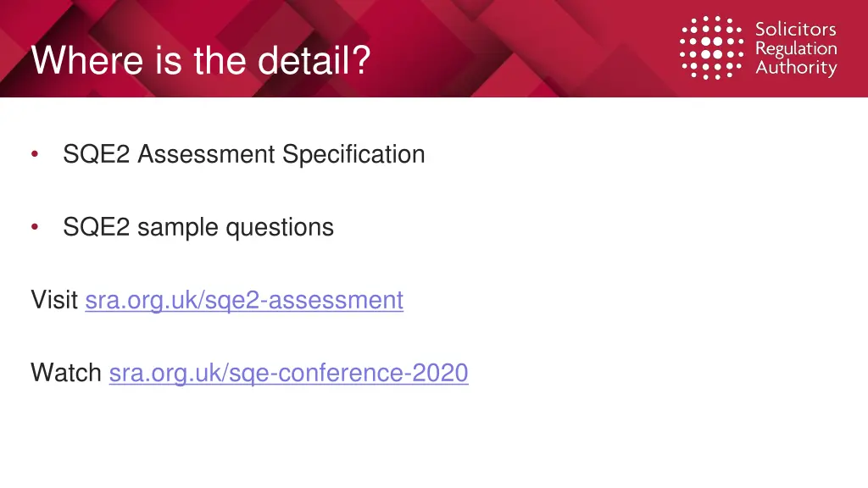Image resolution: width=868 pixels, height=488 pixels.
Task: Click the word "Visit" before the first link
Action: [54, 300]
